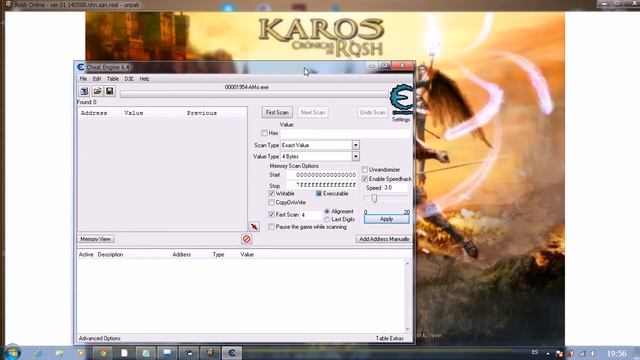Click the taskbar volume icon
The height and width of the screenshot is (360, 640).
coord(593,353)
